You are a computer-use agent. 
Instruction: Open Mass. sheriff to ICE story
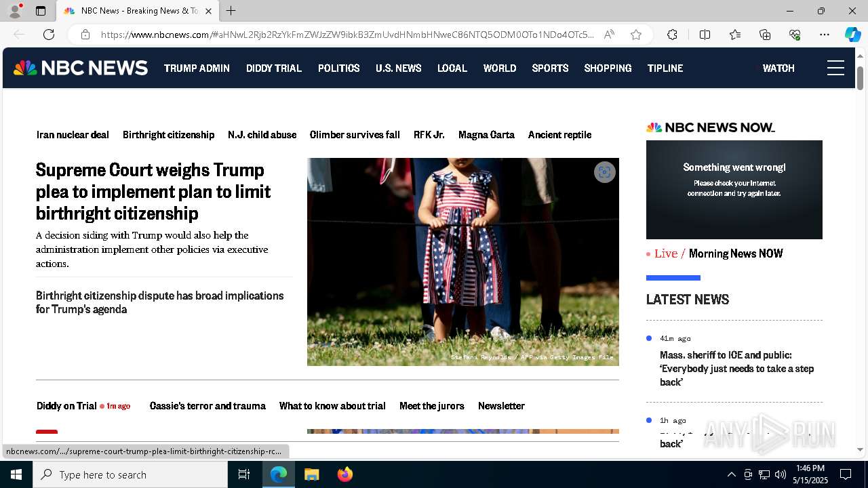point(737,369)
